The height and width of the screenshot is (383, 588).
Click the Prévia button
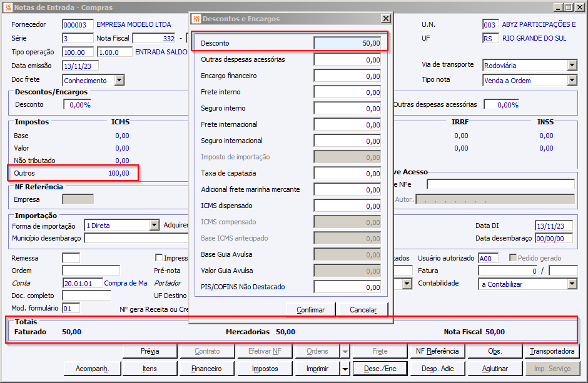[x=150, y=351]
